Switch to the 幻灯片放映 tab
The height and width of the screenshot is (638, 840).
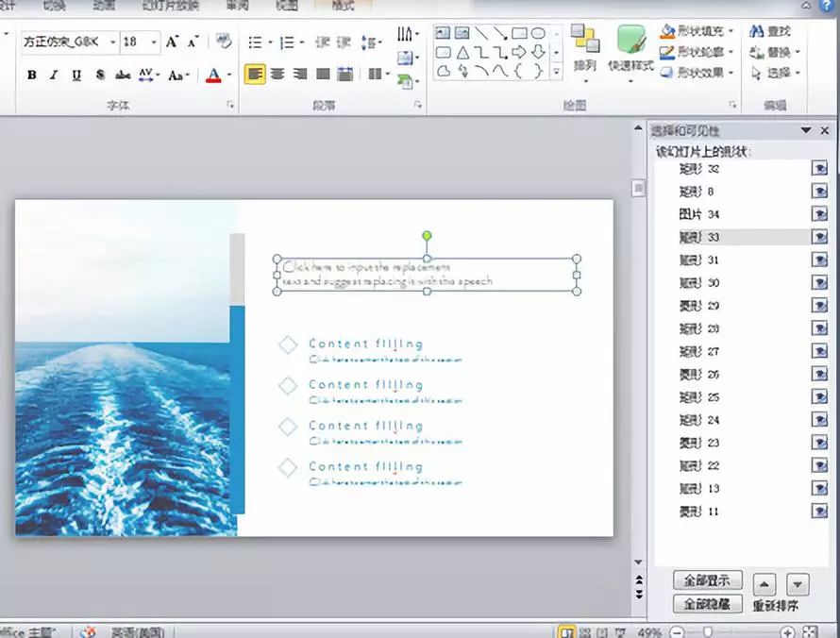170,6
